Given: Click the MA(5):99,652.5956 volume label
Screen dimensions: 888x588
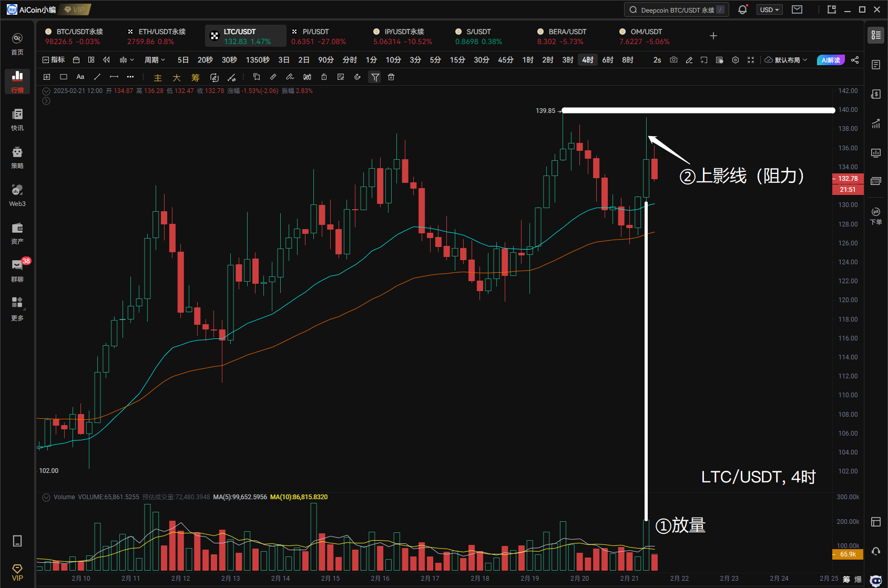Looking at the screenshot, I should [240, 497].
